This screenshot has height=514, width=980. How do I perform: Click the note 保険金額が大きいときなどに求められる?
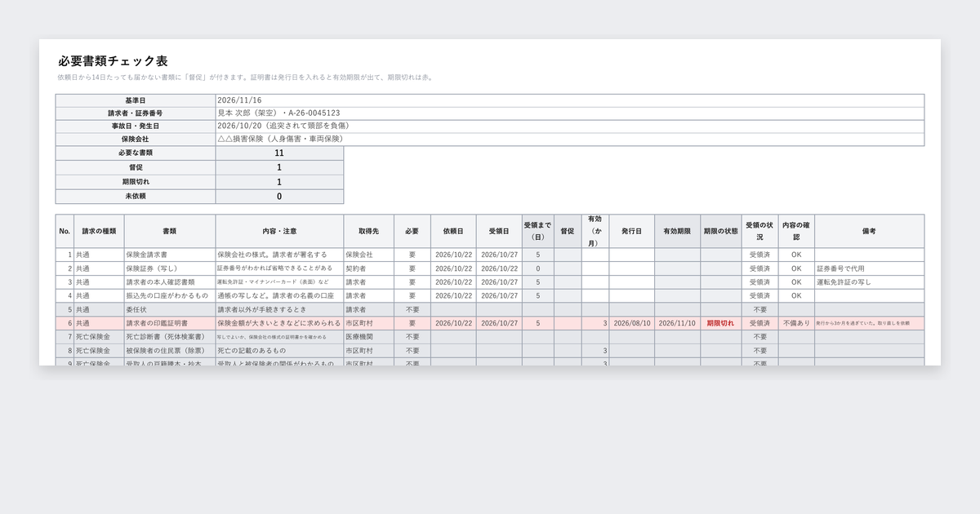(x=279, y=323)
